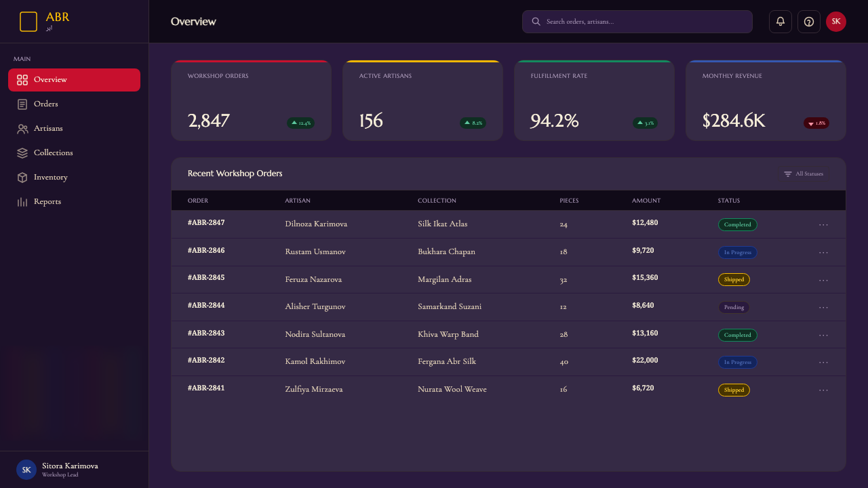Viewport: 868px width, 488px height.
Task: Click the Collections layers icon
Action: point(22,153)
